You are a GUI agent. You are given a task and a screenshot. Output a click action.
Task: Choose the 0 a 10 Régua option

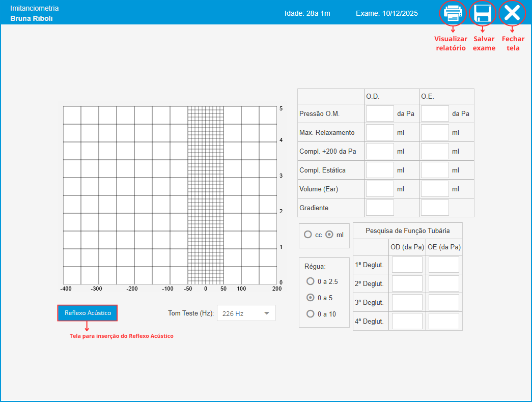coord(311,314)
